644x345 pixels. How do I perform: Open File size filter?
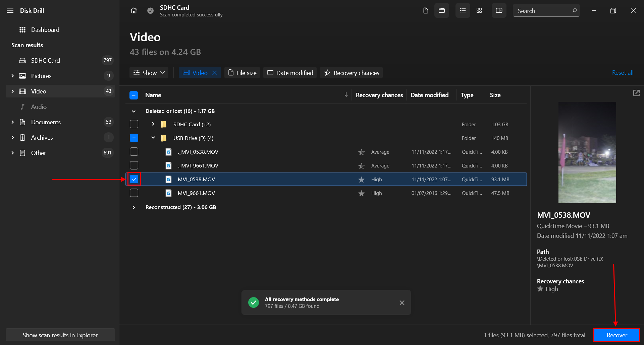point(242,73)
